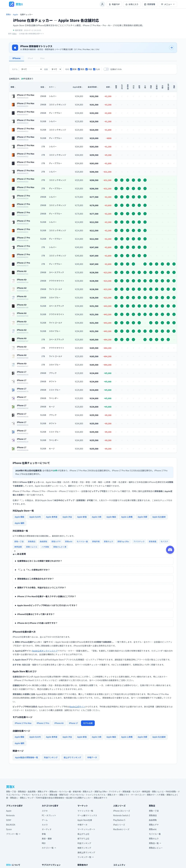186x868 pixels.
Task: Open the user account icon
Action: tap(102, 4)
